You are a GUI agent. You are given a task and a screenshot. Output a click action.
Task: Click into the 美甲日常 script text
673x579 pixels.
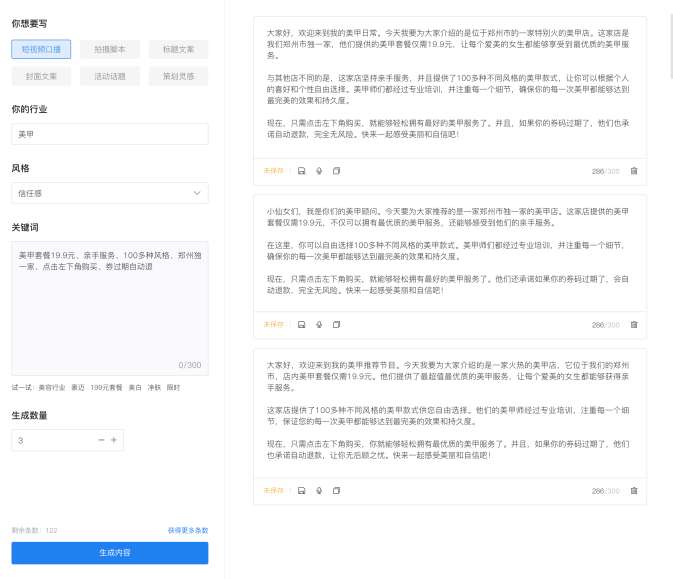pyautogui.click(x=448, y=84)
